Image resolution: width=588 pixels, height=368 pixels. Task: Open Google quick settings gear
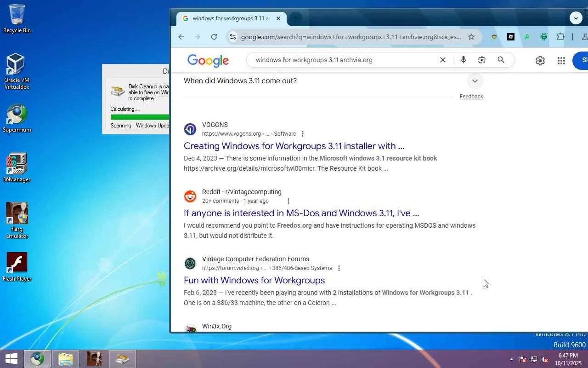coord(540,60)
